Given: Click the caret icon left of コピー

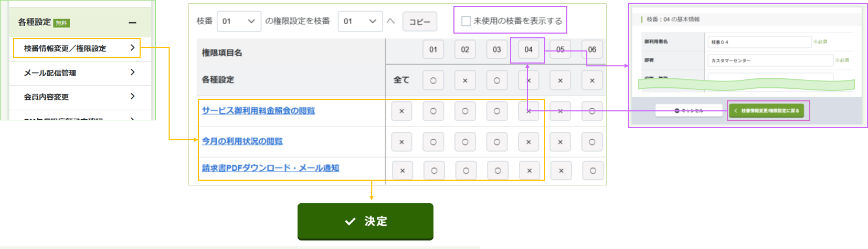Looking at the screenshot, I should point(390,21).
